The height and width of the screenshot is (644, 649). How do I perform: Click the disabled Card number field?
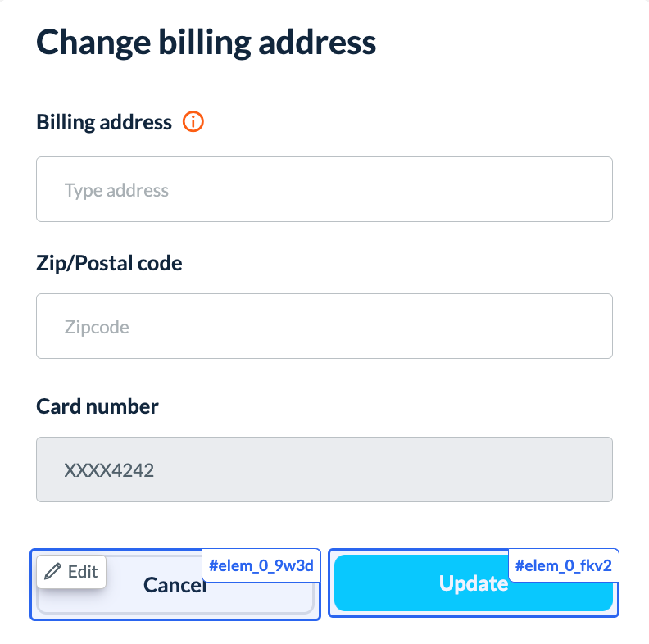coord(324,469)
